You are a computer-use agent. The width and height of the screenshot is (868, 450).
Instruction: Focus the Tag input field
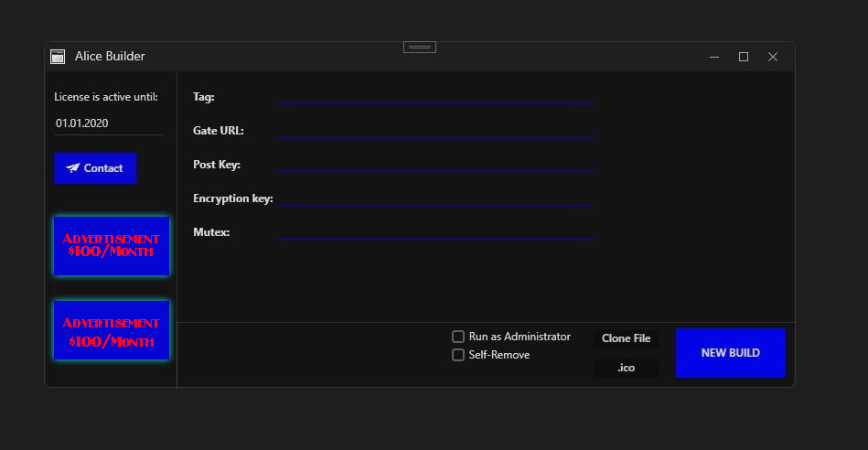pyautogui.click(x=436, y=95)
